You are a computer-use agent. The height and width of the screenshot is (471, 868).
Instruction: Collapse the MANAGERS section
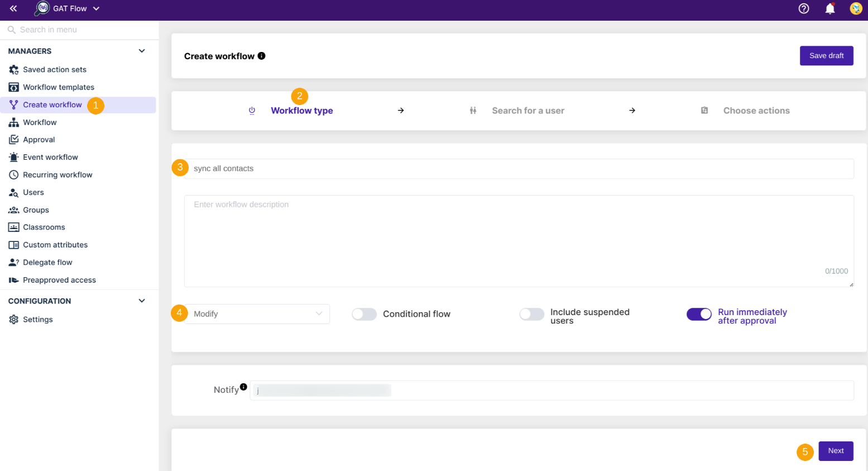[x=142, y=51]
